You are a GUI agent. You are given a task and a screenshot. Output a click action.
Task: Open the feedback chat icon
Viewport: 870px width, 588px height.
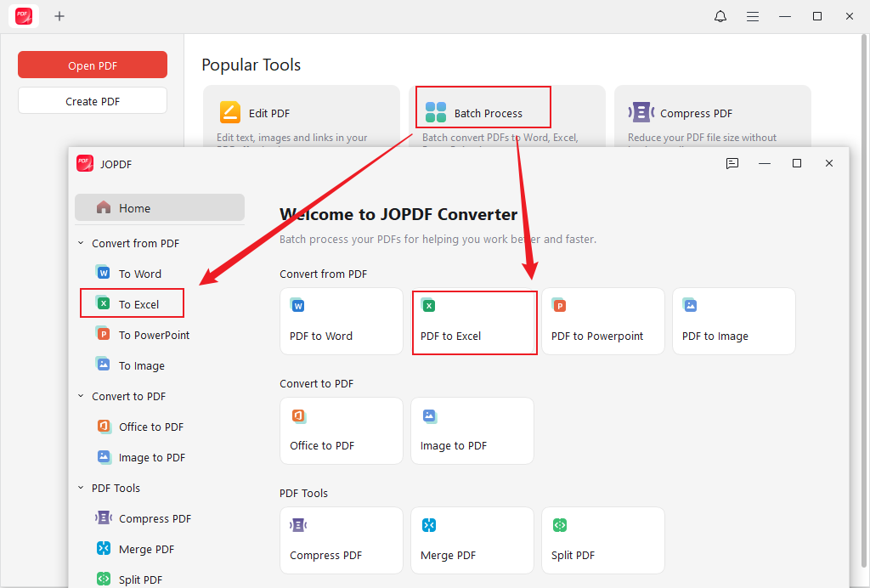coord(732,163)
